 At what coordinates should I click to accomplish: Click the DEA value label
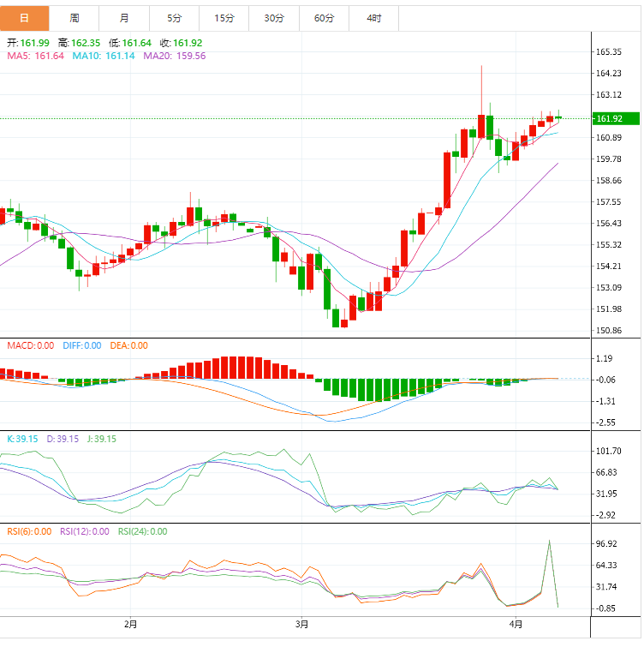pos(128,345)
